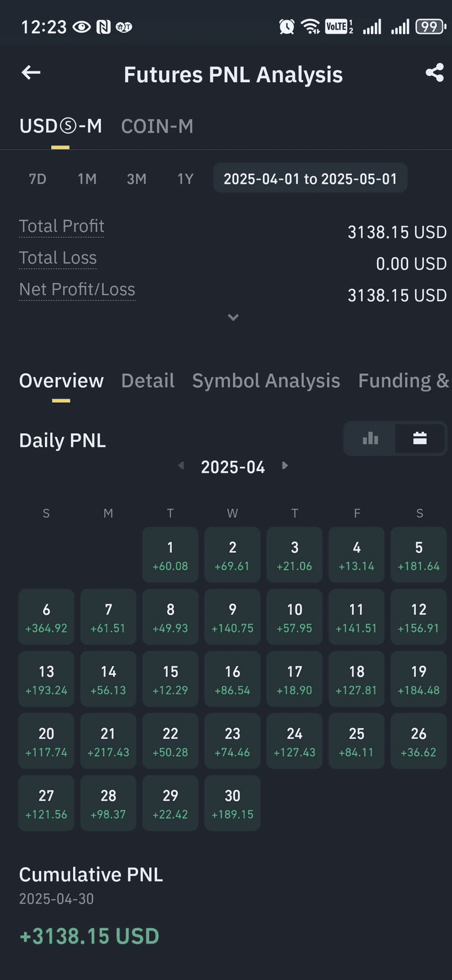Go to next month arrow

tap(285, 466)
